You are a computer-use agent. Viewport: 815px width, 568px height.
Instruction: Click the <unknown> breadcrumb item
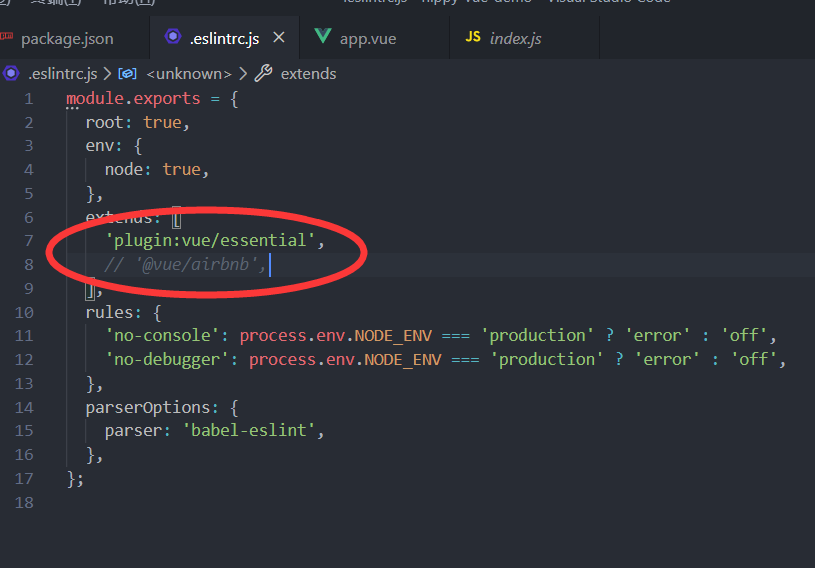[189, 74]
